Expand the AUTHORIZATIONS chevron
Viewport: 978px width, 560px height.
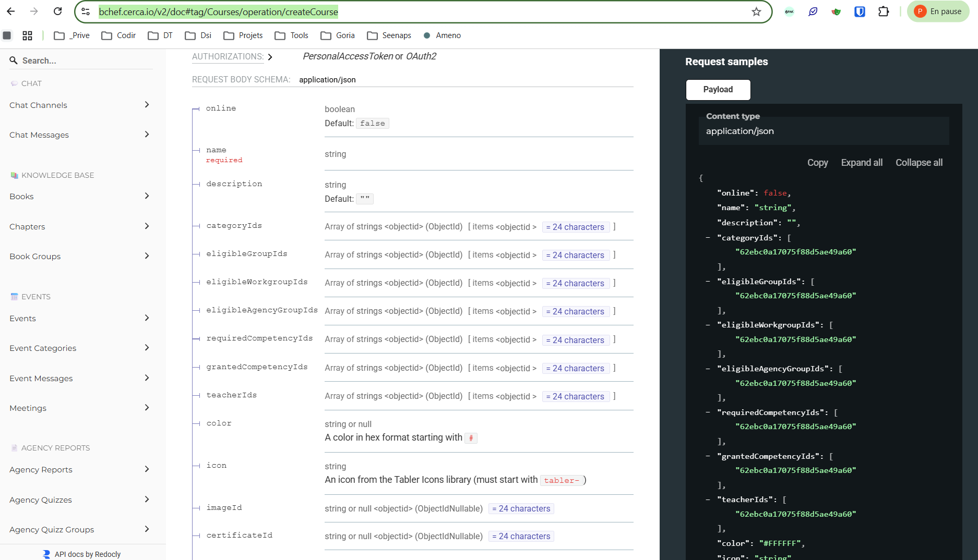[x=270, y=57]
